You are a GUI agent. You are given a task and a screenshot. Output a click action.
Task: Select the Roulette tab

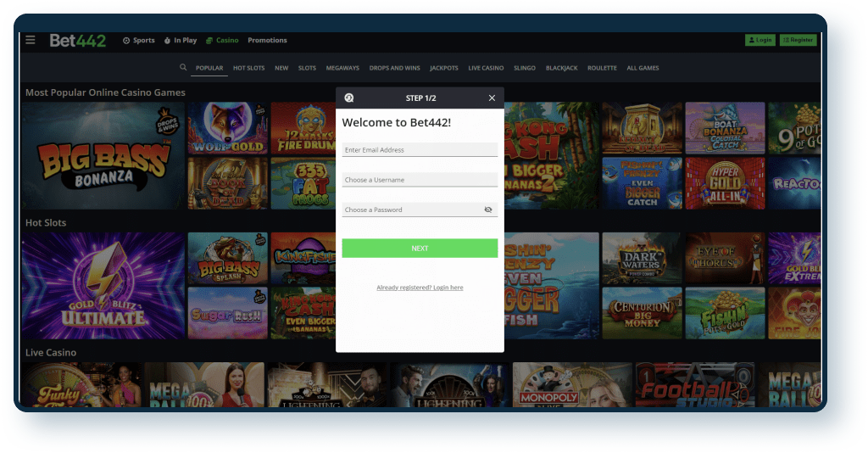[602, 68]
